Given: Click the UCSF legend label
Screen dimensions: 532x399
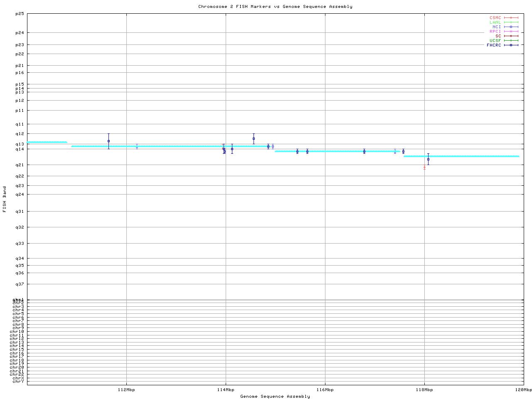Looking at the screenshot, I should (x=495, y=41).
